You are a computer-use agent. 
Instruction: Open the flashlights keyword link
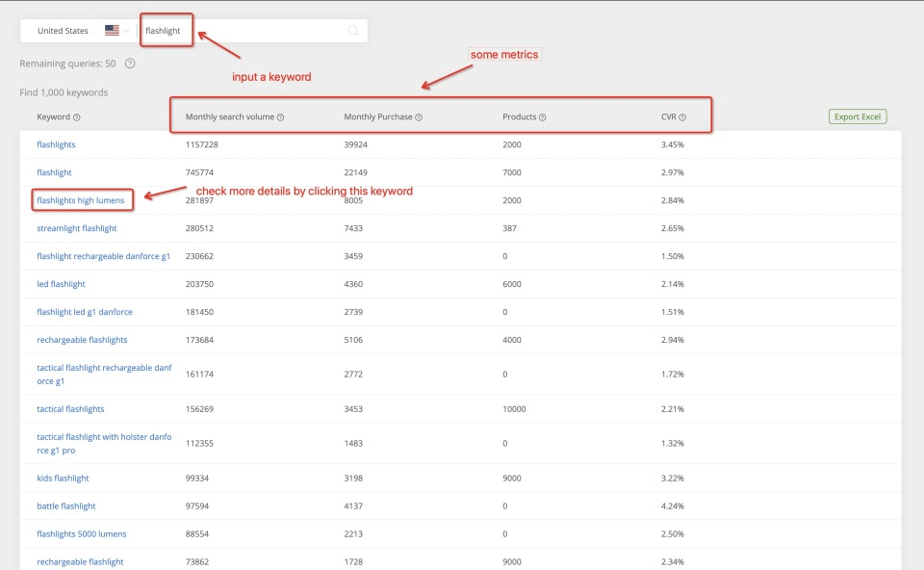(x=56, y=144)
